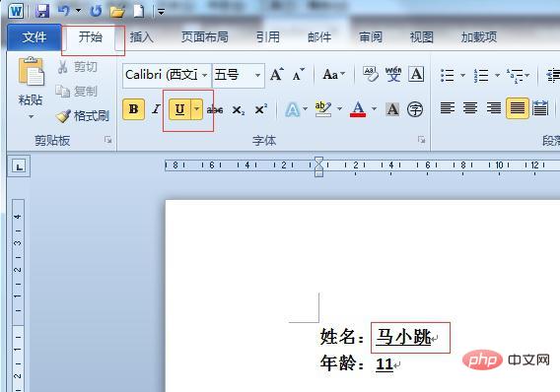
Task: Switch to the 开始 tab
Action: tap(91, 37)
